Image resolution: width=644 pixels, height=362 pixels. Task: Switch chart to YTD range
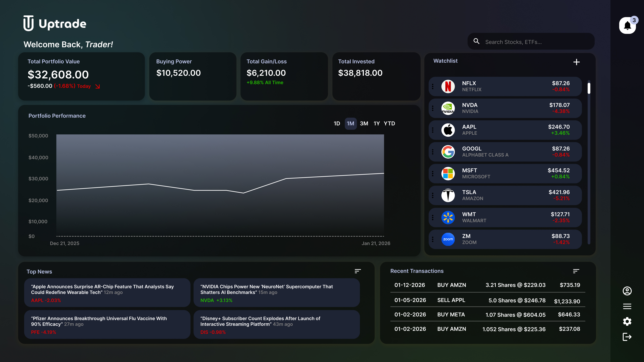(x=389, y=123)
